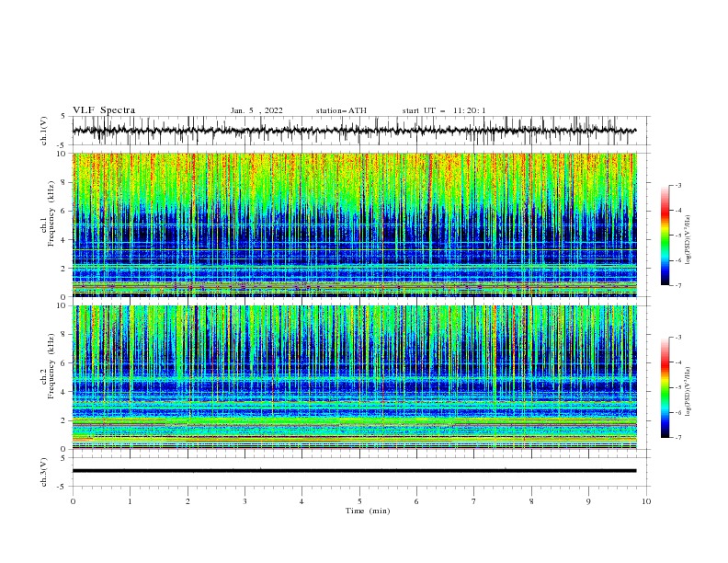Click the "-7" tick on ch.1 color bar
This screenshot has width=728, height=563.
678,285
